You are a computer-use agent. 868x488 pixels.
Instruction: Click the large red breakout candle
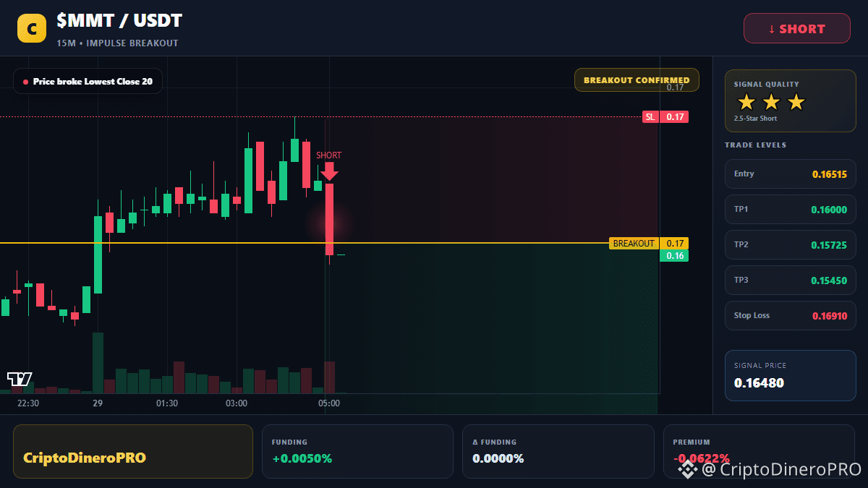(329, 219)
